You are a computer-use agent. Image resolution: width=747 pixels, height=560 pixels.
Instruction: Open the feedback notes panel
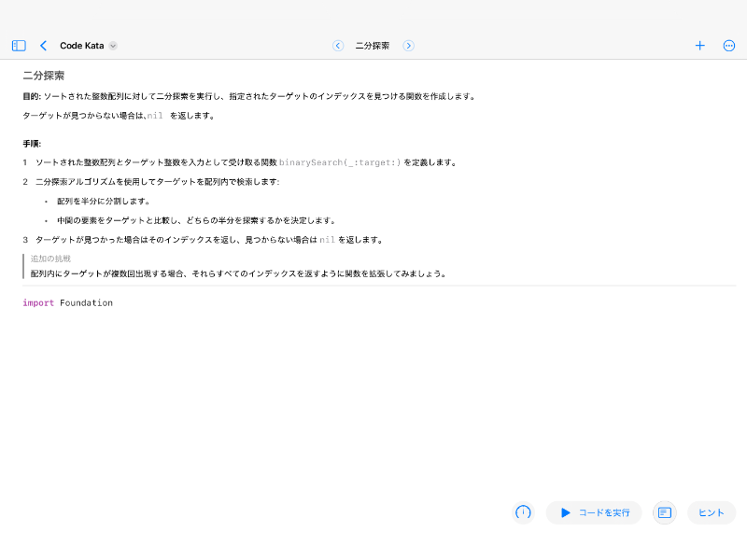664,512
